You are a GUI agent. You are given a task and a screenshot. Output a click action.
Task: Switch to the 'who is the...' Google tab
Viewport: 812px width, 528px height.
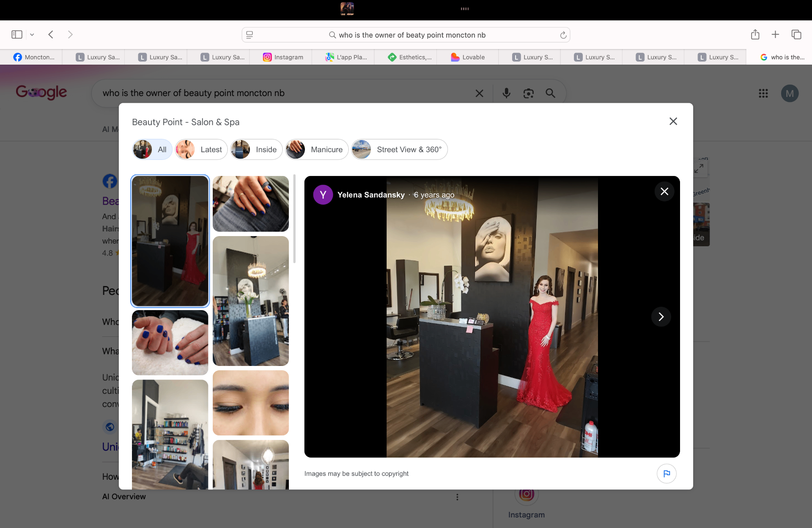click(782, 57)
